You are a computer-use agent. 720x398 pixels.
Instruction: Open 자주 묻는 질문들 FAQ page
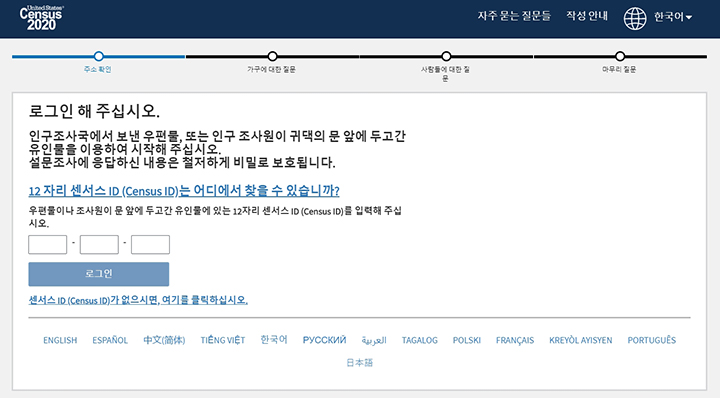[x=514, y=16]
